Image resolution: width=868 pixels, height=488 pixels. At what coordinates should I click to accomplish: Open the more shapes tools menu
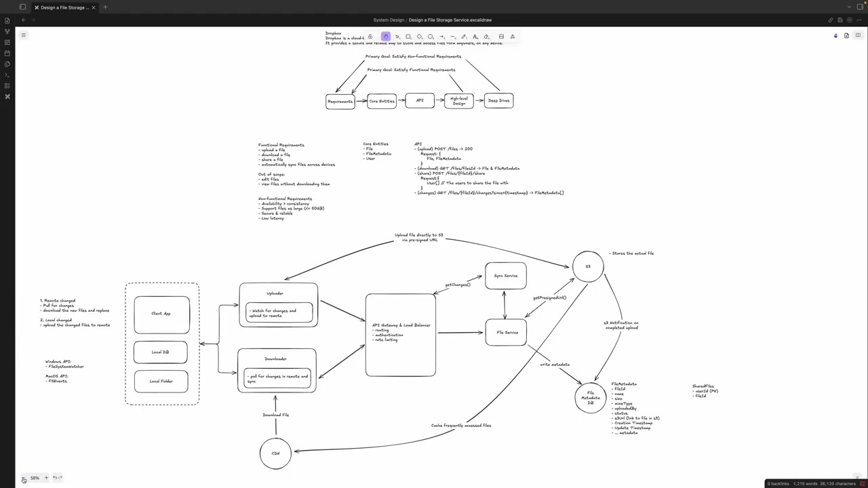click(x=513, y=37)
